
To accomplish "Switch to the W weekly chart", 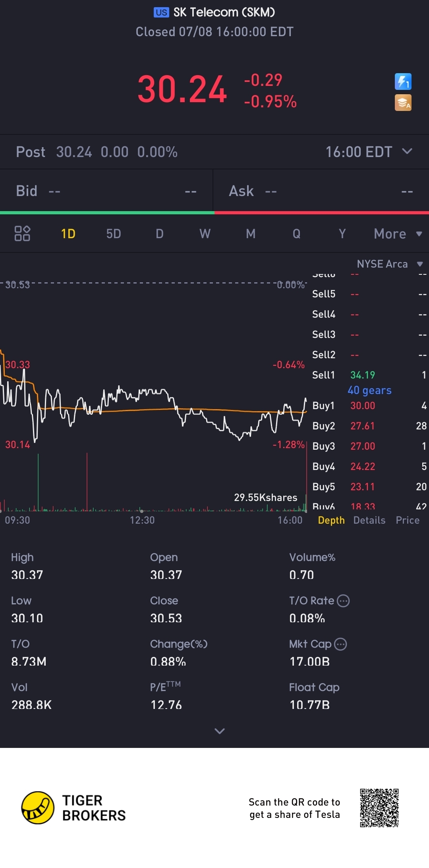I will pos(205,234).
